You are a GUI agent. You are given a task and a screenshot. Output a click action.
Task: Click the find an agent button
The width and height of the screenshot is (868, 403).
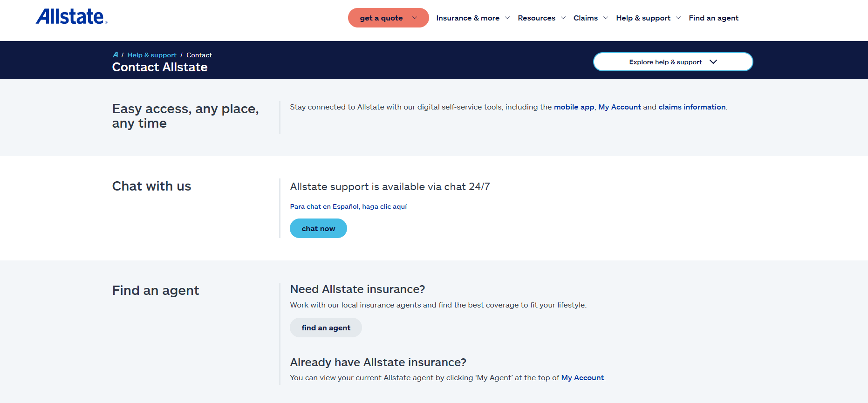click(x=326, y=328)
